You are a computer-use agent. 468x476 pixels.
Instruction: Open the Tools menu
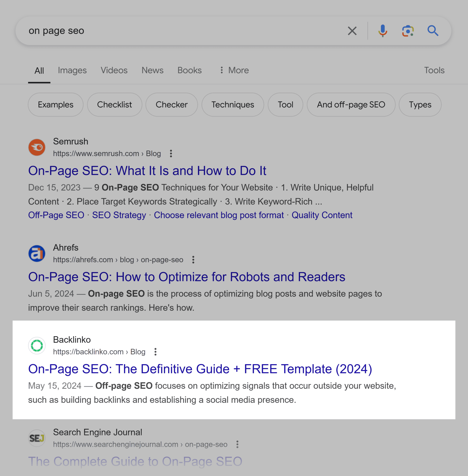click(434, 70)
